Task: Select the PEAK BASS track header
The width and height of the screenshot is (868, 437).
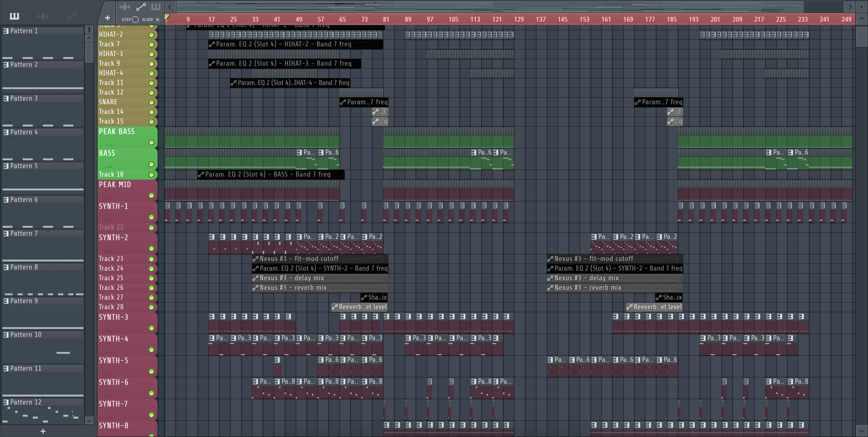Action: tap(127, 137)
